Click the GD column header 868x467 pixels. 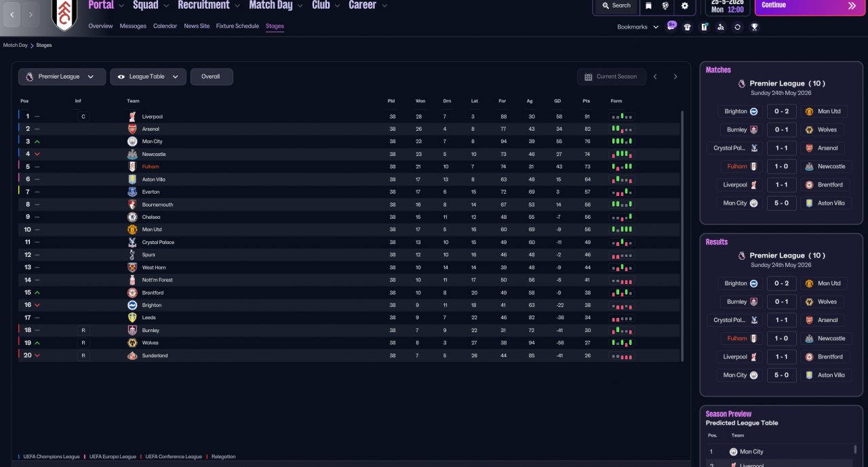tap(557, 101)
